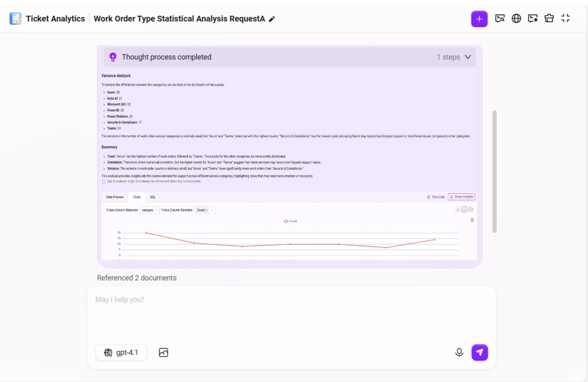Activate microphone voice input
Image resolution: width=588 pixels, height=382 pixels.
tap(459, 352)
